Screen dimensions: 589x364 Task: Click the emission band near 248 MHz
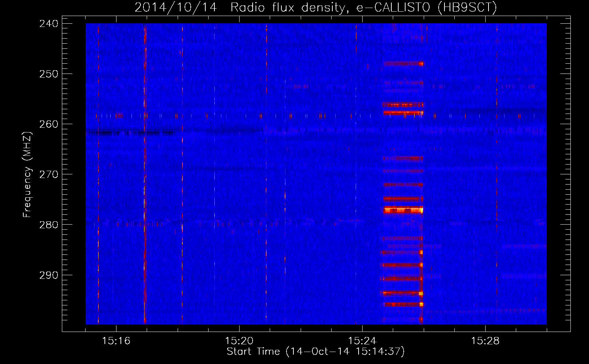click(x=403, y=64)
